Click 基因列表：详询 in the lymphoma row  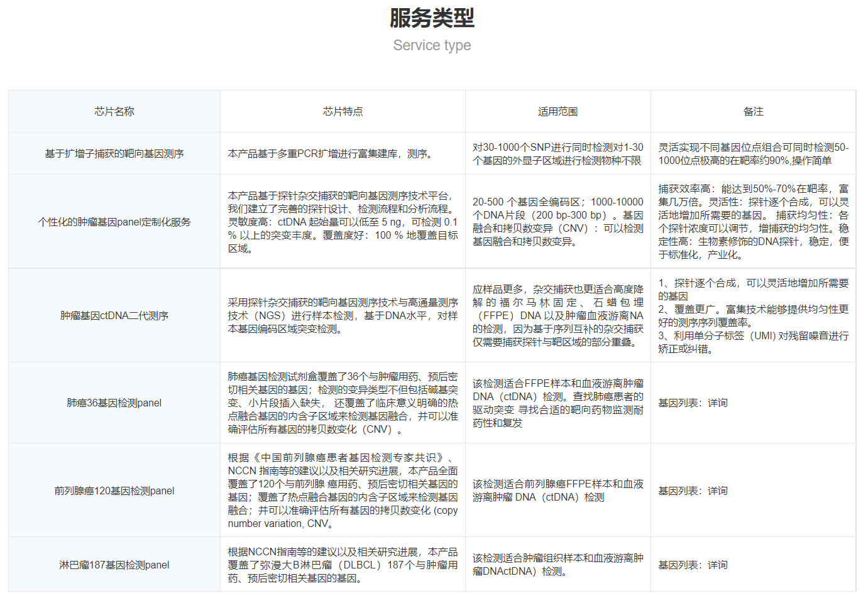coord(693,565)
